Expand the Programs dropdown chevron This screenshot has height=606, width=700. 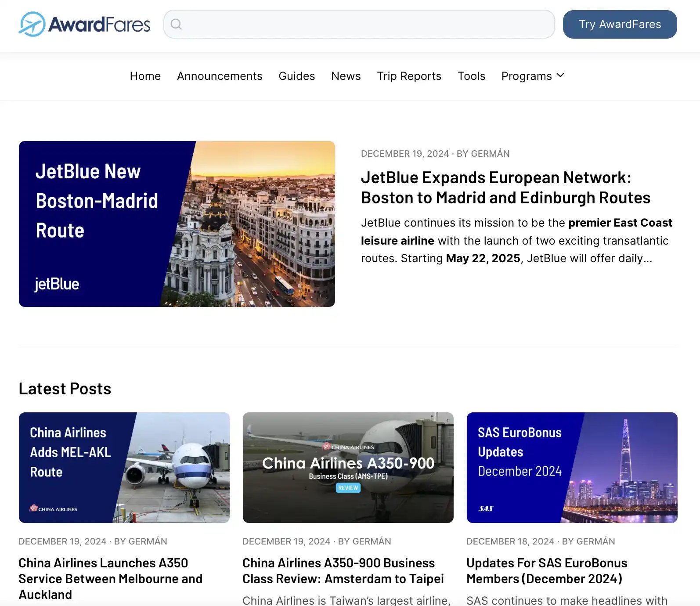(560, 76)
